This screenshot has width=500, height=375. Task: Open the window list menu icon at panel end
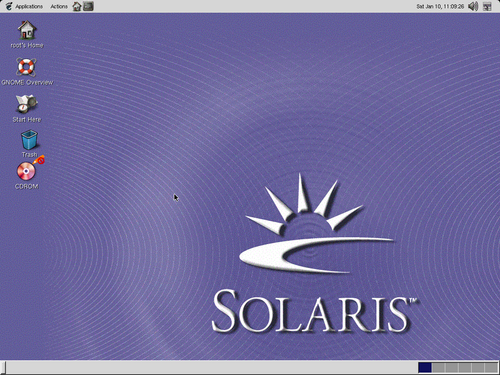487,6
